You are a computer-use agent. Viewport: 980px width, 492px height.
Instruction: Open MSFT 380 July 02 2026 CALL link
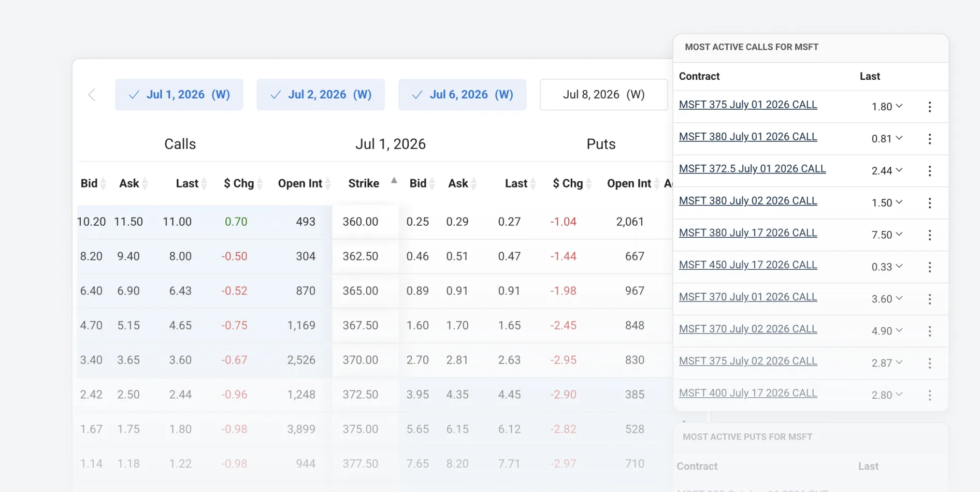[748, 201]
